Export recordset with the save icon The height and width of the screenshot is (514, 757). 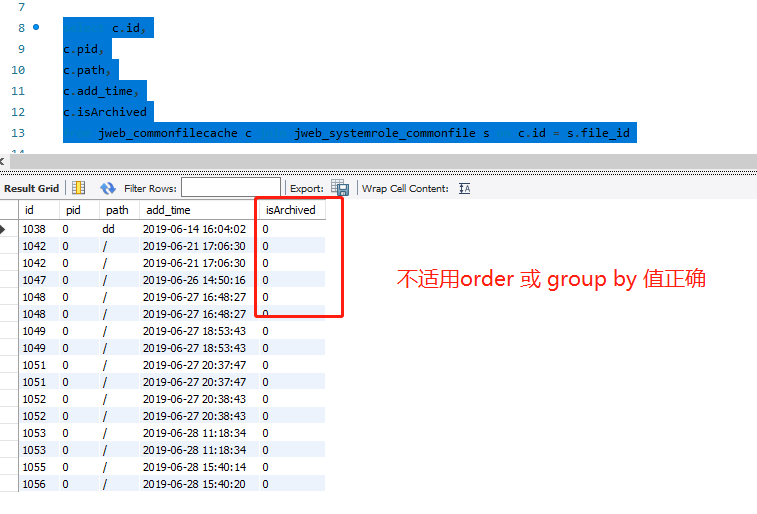(x=340, y=188)
